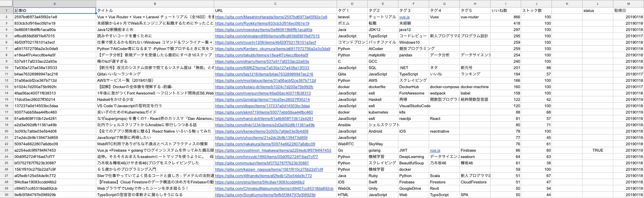Select column M header
The width and height of the screenshot is (644, 198).
point(628,4)
